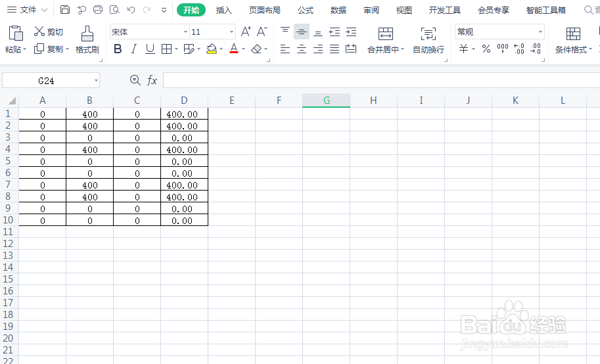Increase font size with A+ icon
The image size is (600, 364).
(x=246, y=32)
